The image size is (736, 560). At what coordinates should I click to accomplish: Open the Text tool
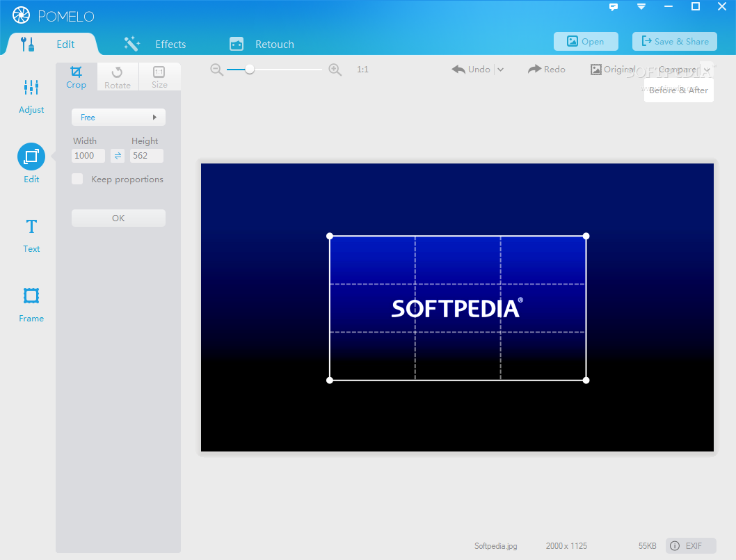[31, 236]
